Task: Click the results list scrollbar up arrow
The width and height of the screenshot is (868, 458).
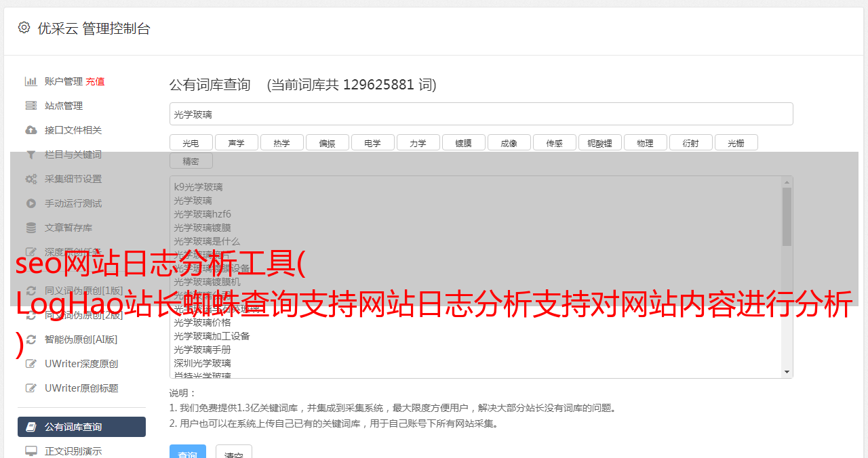Action: click(787, 182)
